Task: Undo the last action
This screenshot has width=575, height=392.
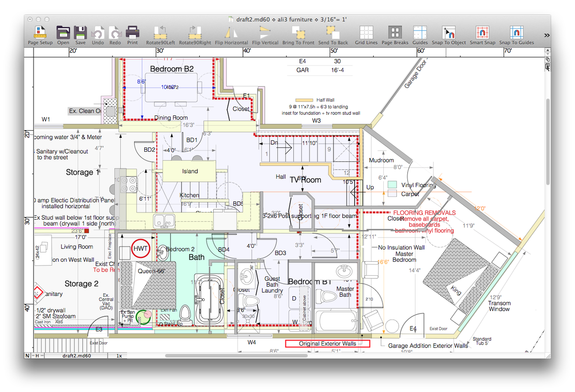Action: (98, 35)
